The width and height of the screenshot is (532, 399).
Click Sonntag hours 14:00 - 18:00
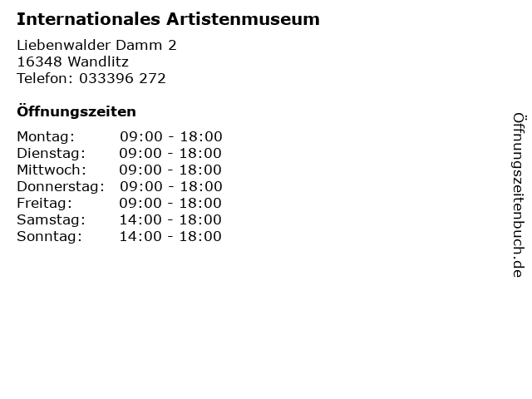click(x=170, y=236)
